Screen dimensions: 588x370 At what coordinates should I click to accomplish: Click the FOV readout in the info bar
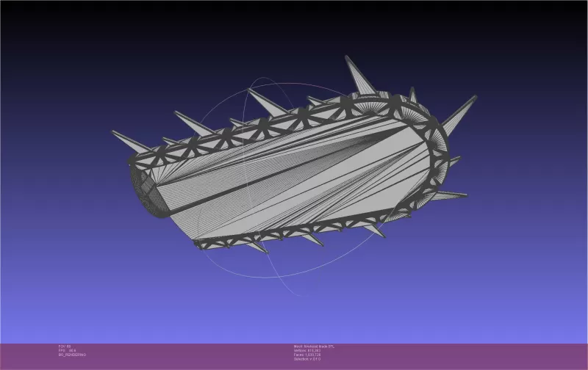coord(65,347)
